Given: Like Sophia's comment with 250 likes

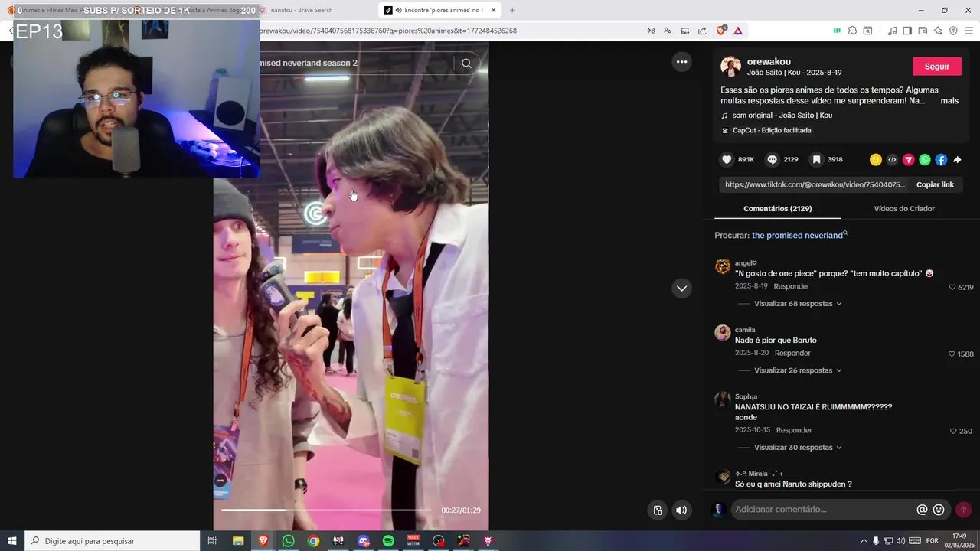Looking at the screenshot, I should pyautogui.click(x=952, y=432).
